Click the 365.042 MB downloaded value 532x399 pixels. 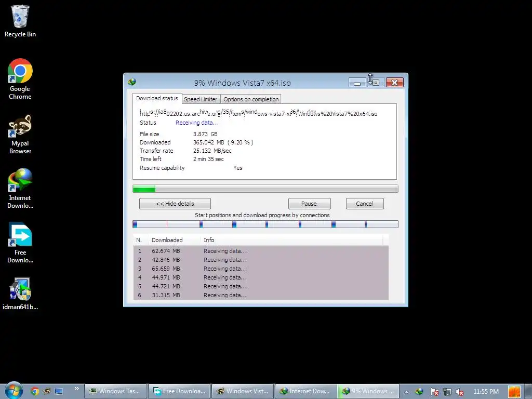click(x=223, y=142)
